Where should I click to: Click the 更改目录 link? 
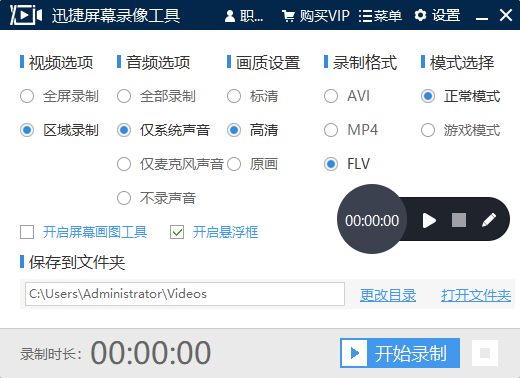tap(388, 295)
